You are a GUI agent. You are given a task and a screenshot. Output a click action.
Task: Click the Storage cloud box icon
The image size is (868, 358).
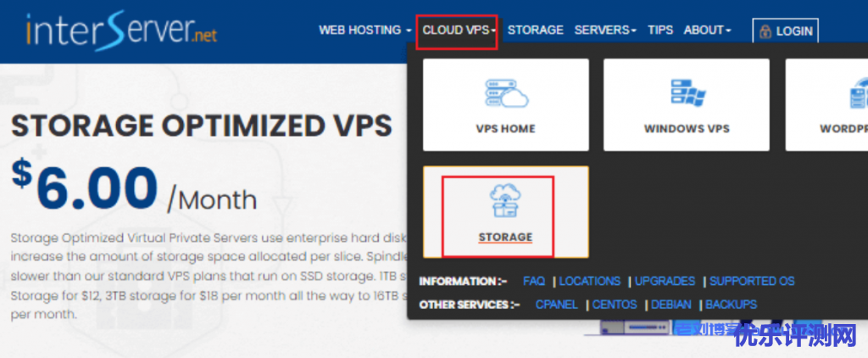click(505, 199)
